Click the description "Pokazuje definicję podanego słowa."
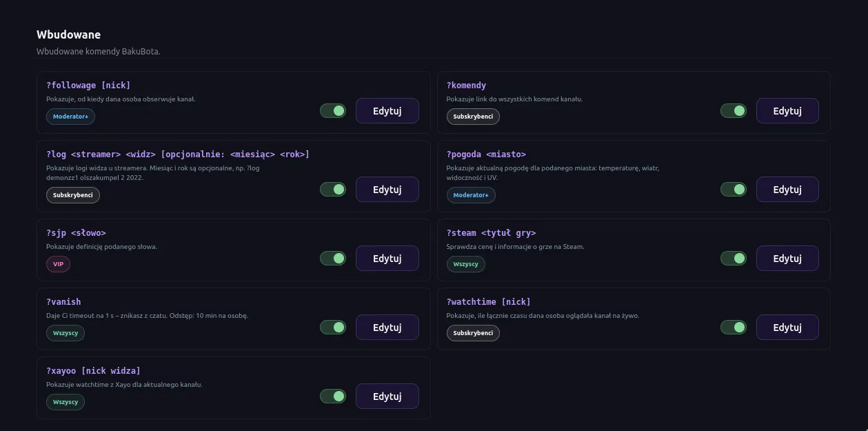Image resolution: width=868 pixels, height=431 pixels. click(101, 247)
